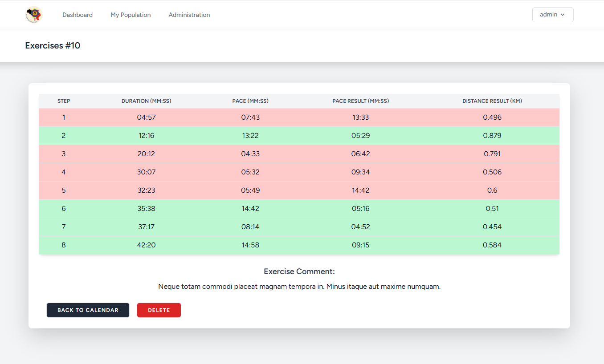Click the Step column header
604x364 pixels.
pos(64,101)
